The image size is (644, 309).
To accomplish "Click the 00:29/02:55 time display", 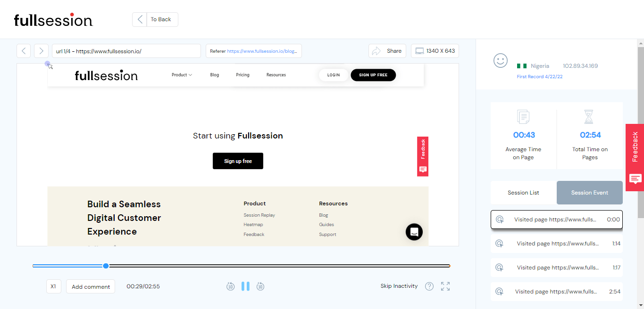I will click(143, 286).
